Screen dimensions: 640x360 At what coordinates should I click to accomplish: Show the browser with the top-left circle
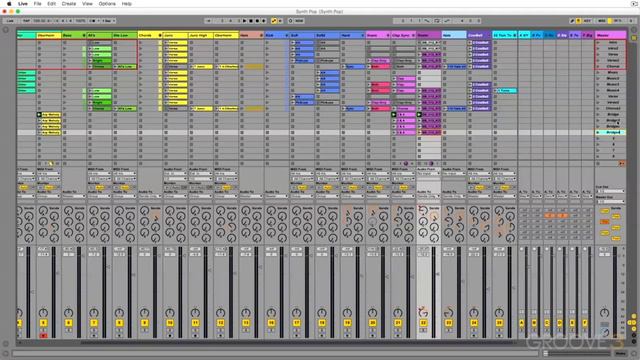6,30
